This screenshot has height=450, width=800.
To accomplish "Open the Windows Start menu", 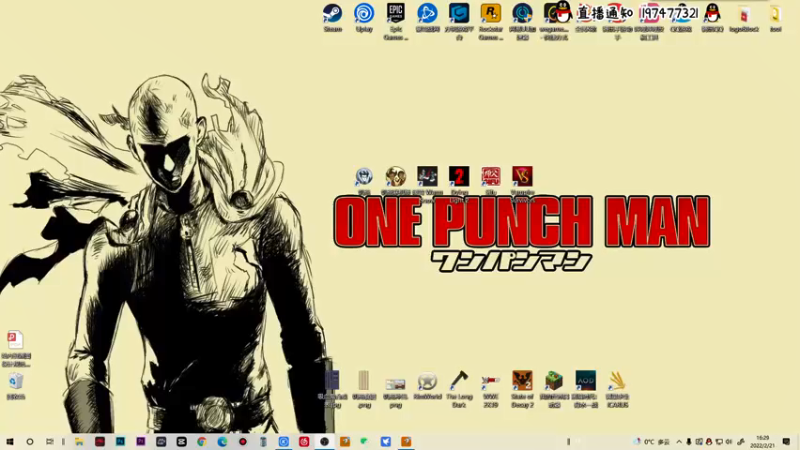I will (x=10, y=442).
